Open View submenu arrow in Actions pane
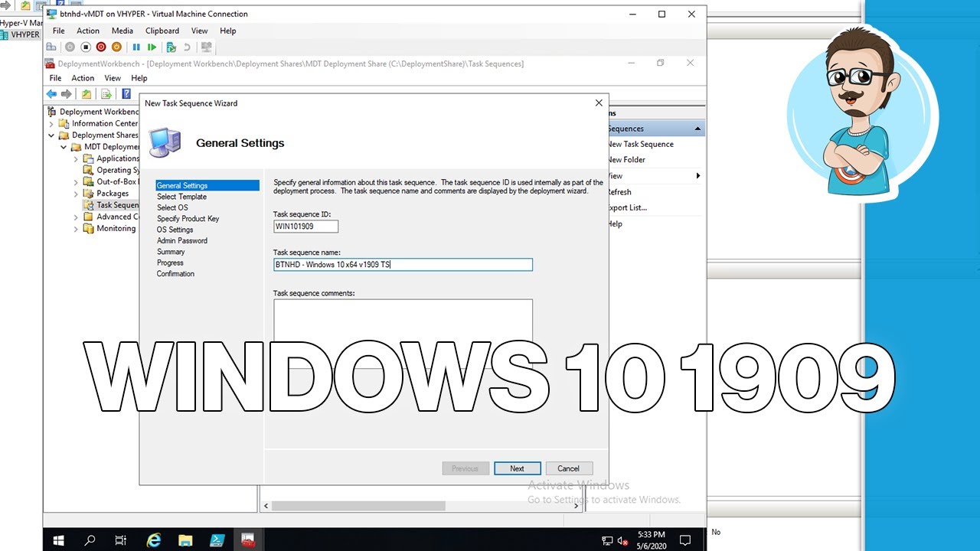Viewport: 980px width, 551px height. (697, 176)
